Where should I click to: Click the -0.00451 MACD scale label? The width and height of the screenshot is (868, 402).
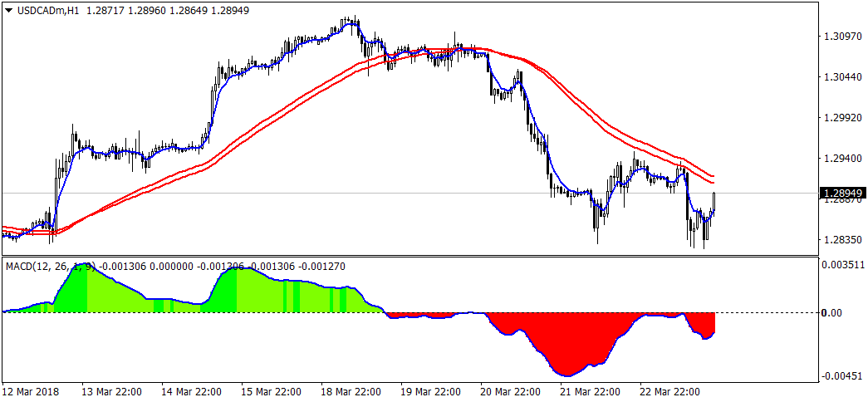844,376
